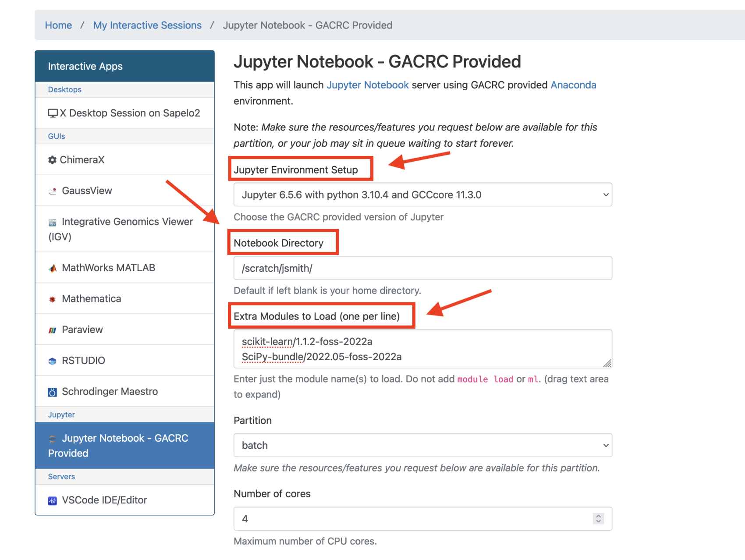
Task: Go to Home in the breadcrumb
Action: click(x=58, y=25)
